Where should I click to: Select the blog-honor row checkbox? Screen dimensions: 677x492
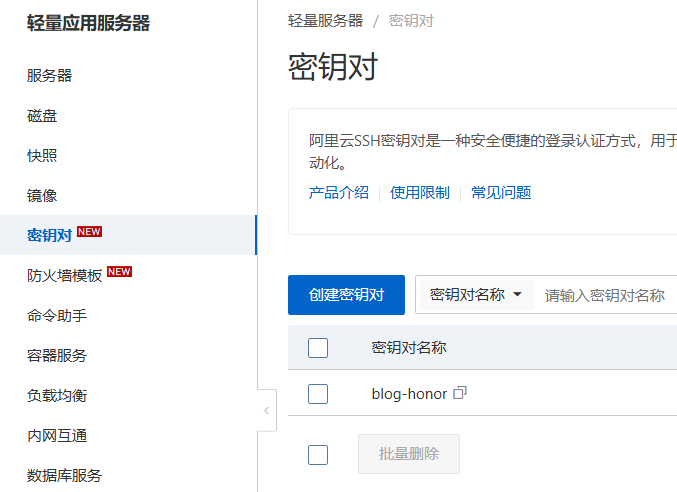[318, 394]
